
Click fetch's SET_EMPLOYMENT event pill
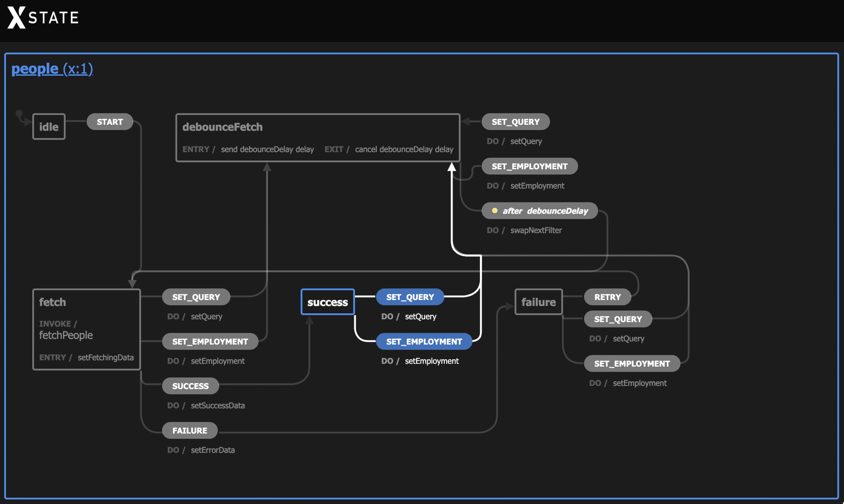(210, 341)
